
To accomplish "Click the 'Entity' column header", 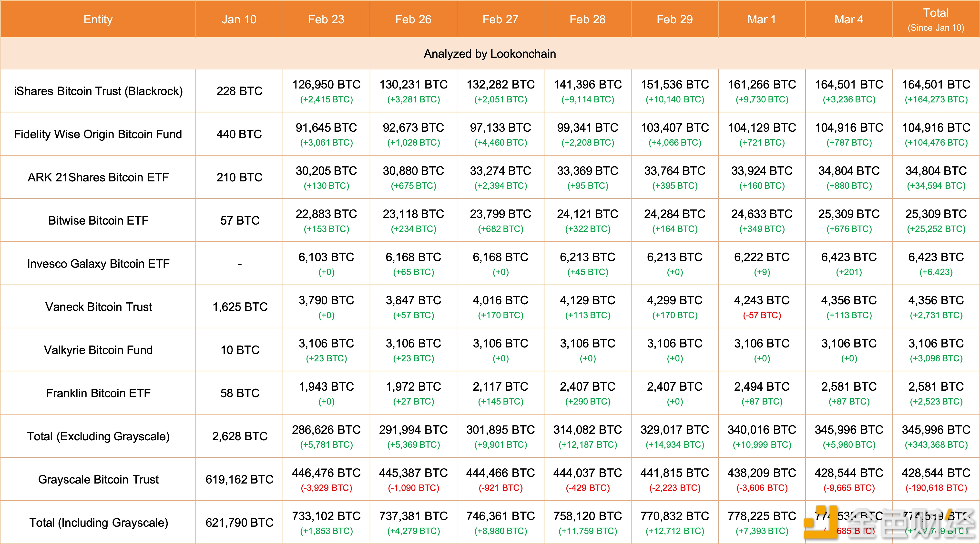I will pyautogui.click(x=98, y=19).
